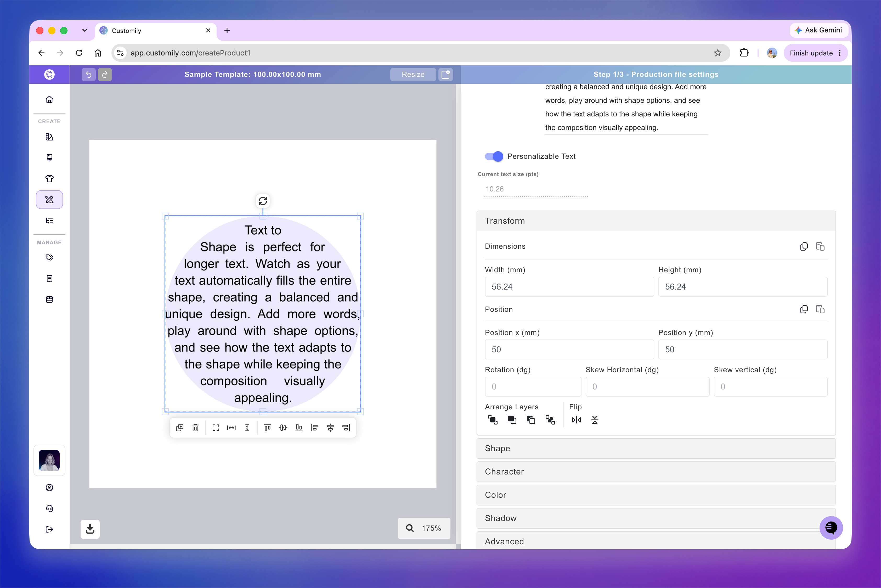Redo the last undone action
The height and width of the screenshot is (588, 881).
[x=105, y=74]
